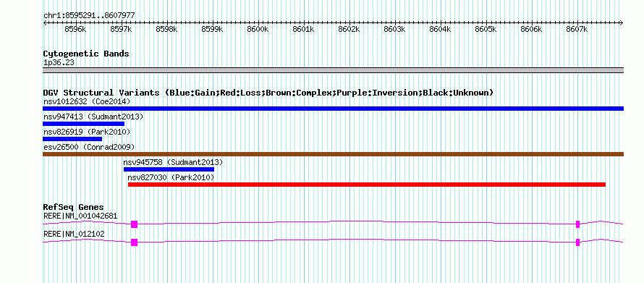644x283 pixels.
Task: Click the 8597k ruler tick
Action: (121, 29)
